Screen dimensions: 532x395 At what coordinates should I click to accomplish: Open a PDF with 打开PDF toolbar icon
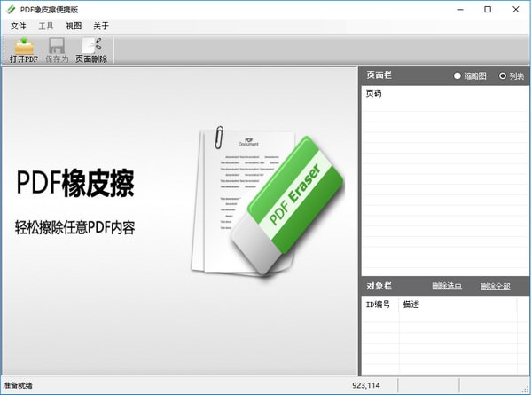tap(23, 51)
